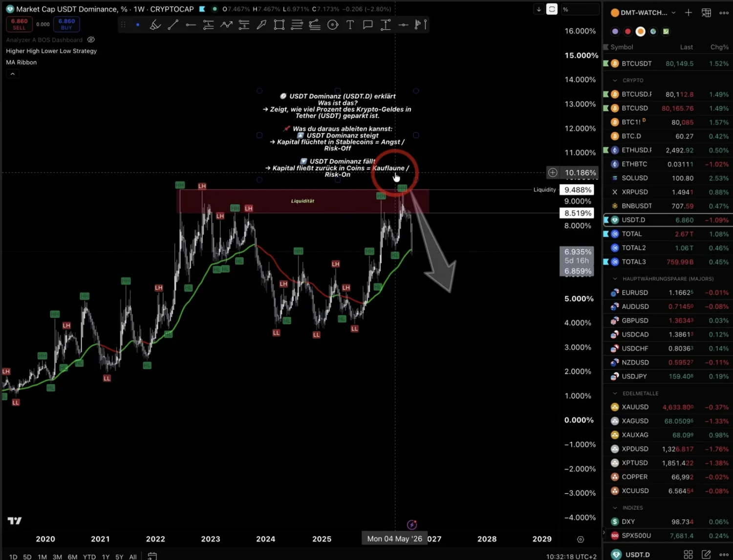Click the plus button on the price scale
Image resolution: width=733 pixels, height=560 pixels.
tap(553, 172)
